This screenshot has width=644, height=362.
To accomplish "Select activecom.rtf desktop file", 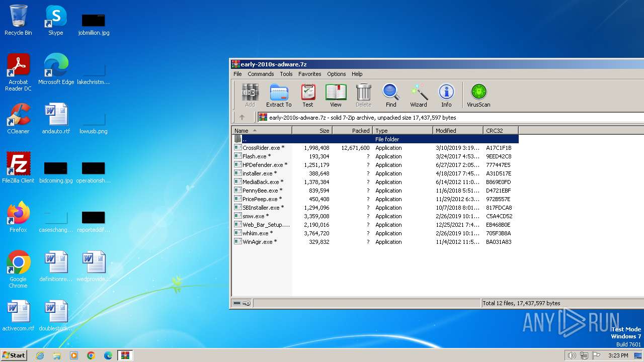I will [18, 315].
